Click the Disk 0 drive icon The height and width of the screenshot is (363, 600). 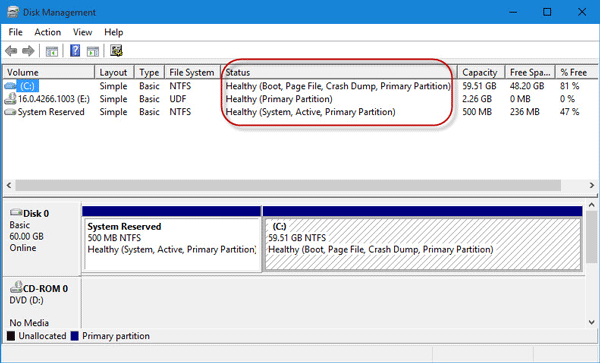[x=16, y=212]
